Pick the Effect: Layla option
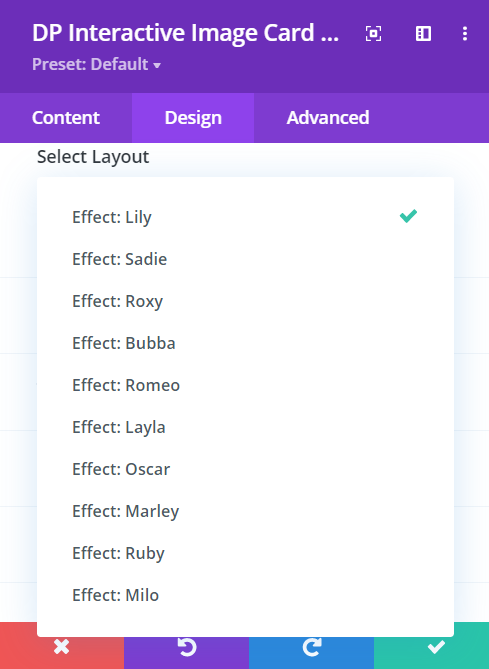The image size is (489, 669). [x=245, y=427]
